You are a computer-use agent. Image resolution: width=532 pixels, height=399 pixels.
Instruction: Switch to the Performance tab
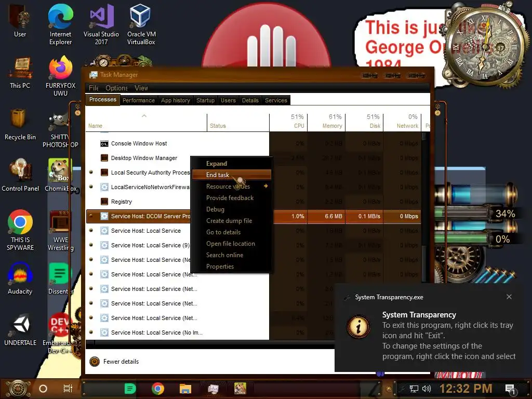(x=138, y=100)
